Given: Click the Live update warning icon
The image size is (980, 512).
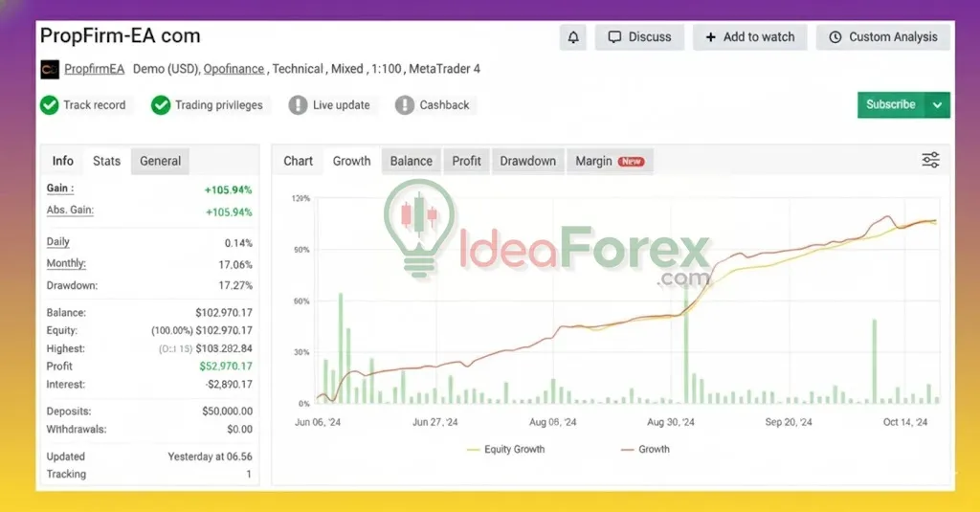Looking at the screenshot, I should (299, 105).
